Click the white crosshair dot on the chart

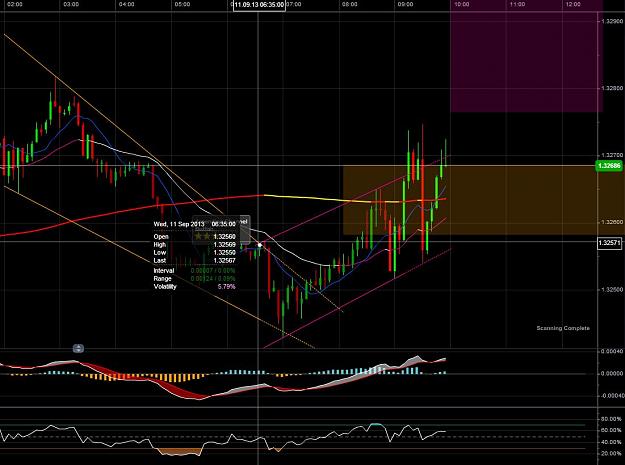[x=260, y=245]
